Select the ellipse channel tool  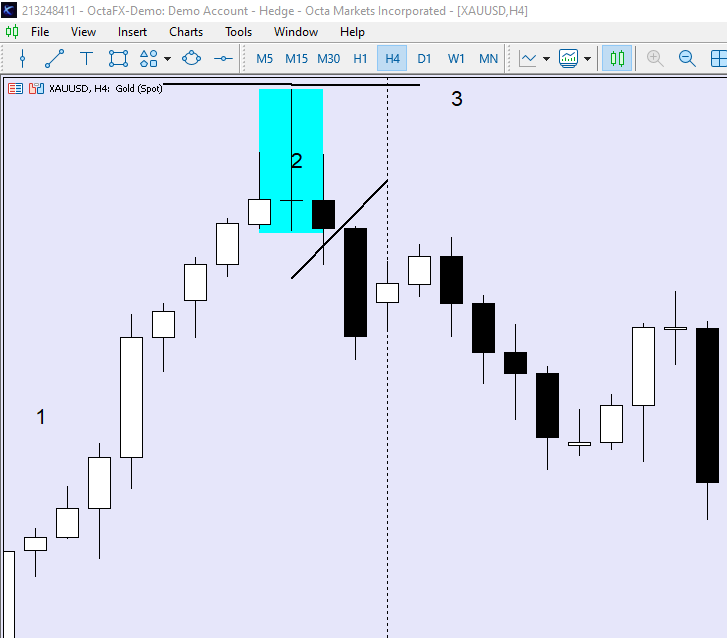point(191,58)
